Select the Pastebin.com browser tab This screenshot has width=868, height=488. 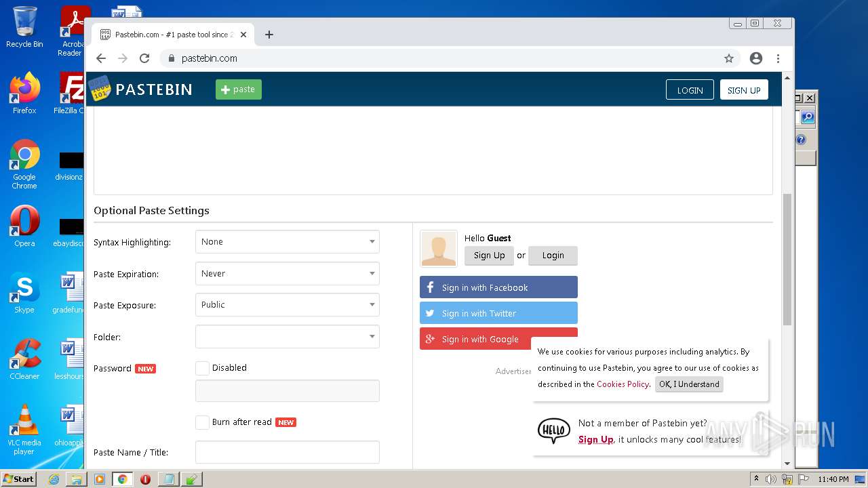pos(173,35)
